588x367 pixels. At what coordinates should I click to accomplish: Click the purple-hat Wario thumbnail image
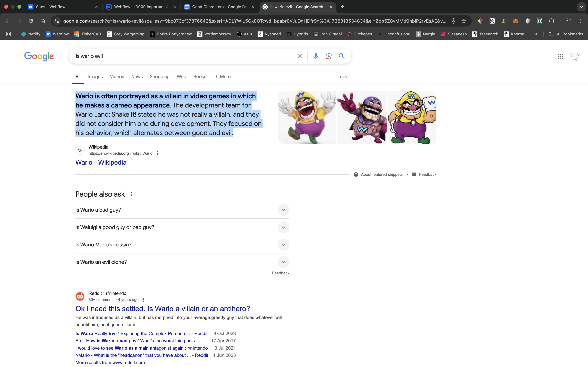coord(362,118)
